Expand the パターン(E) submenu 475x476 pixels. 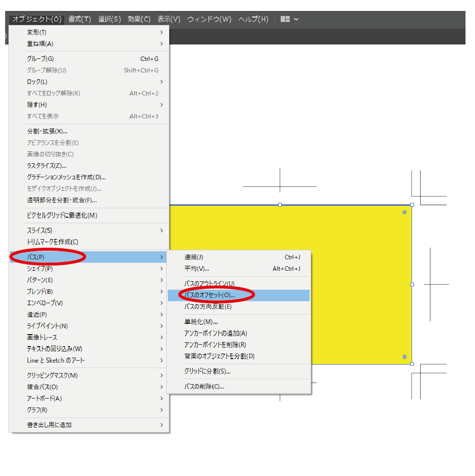pyautogui.click(x=89, y=280)
